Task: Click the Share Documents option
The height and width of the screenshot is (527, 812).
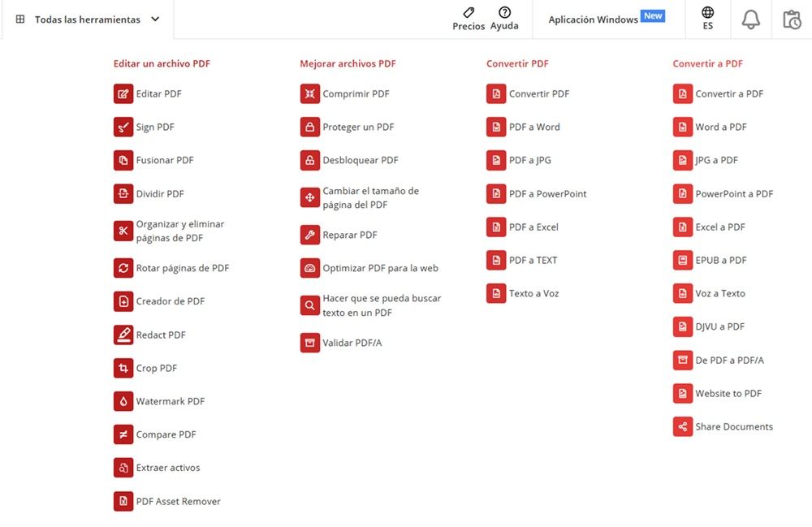Action: point(682,426)
